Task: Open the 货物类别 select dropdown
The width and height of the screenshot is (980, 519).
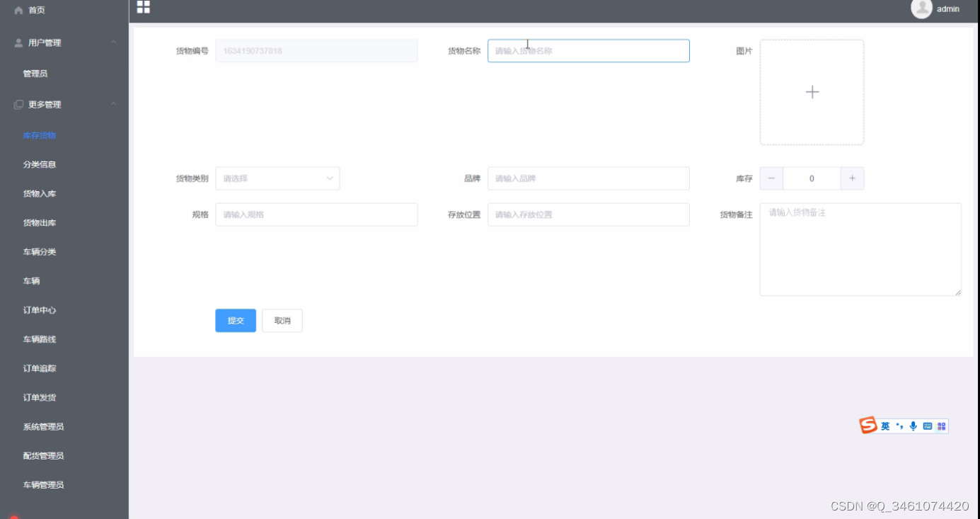Action: coord(277,178)
